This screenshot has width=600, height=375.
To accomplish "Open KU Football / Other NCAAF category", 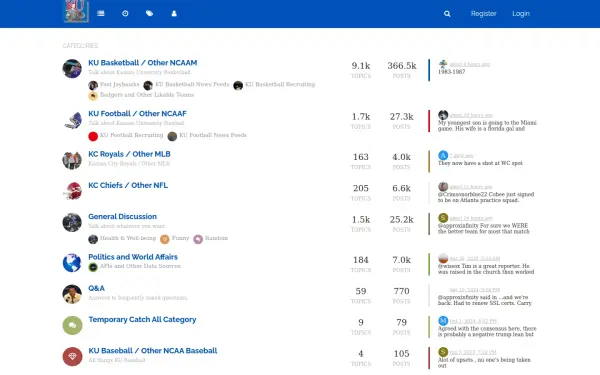I will point(137,114).
